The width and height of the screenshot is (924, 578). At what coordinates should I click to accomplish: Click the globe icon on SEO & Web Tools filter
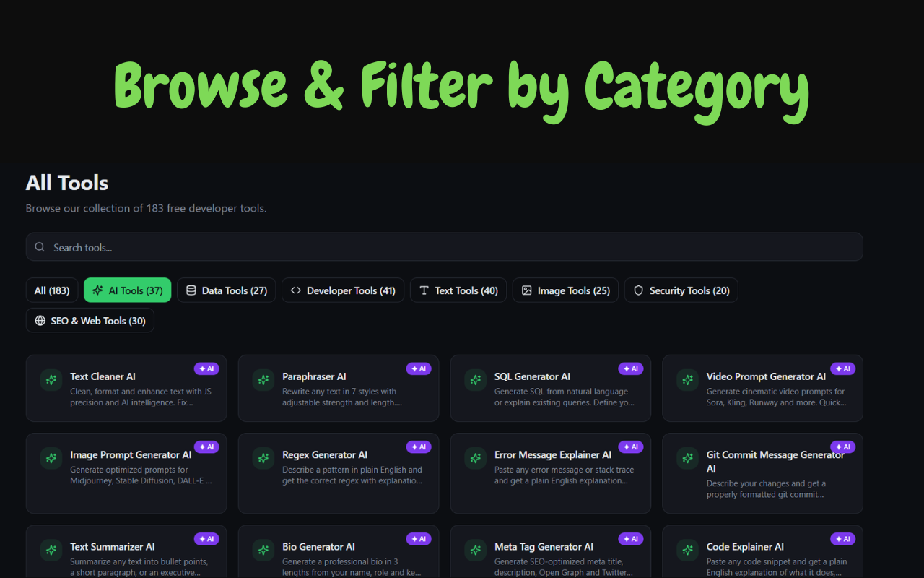pyautogui.click(x=40, y=320)
